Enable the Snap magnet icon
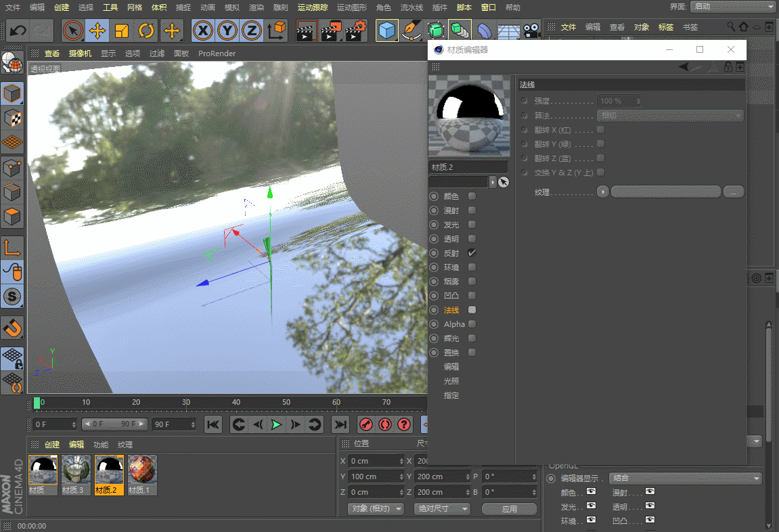 tap(12, 328)
